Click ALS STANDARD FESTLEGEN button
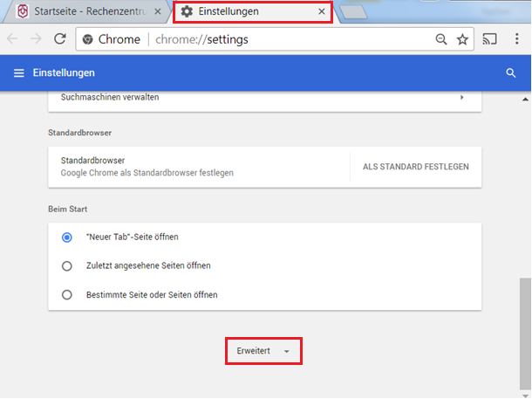 415,167
